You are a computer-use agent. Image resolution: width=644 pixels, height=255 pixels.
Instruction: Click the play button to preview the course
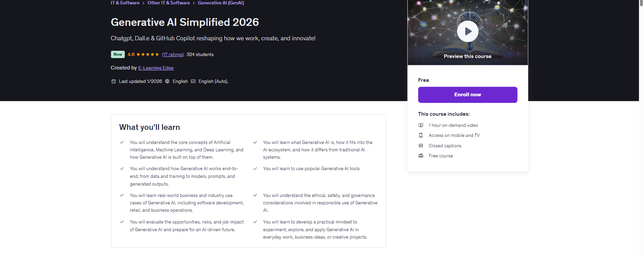(x=468, y=31)
